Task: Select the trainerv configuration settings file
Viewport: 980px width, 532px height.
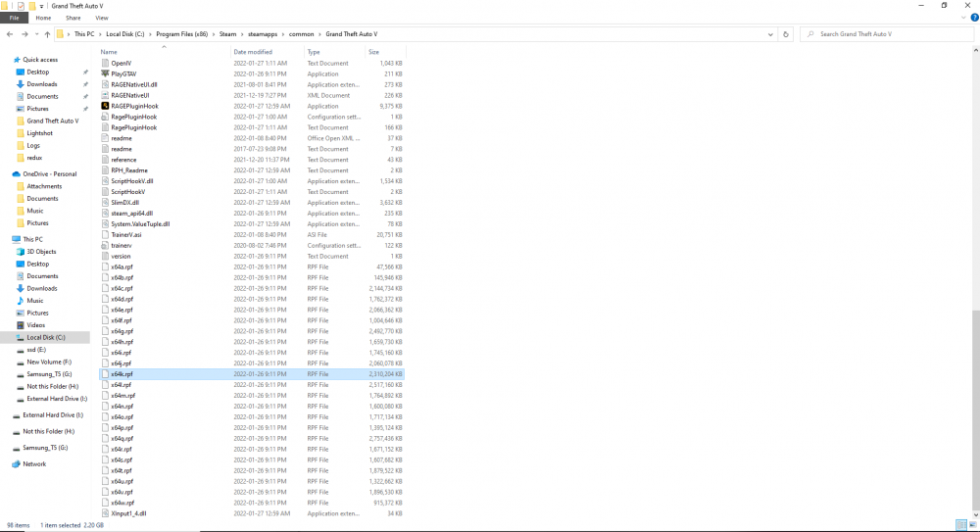Action: pyautogui.click(x=122, y=246)
